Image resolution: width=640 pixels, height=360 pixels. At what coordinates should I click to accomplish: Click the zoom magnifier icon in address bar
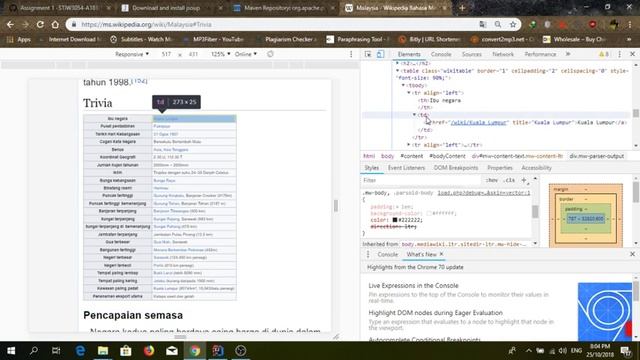pyautogui.click(x=498, y=24)
